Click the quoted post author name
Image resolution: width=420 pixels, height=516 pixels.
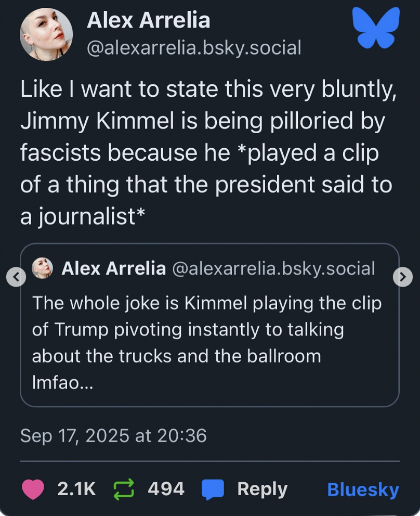[x=113, y=269]
